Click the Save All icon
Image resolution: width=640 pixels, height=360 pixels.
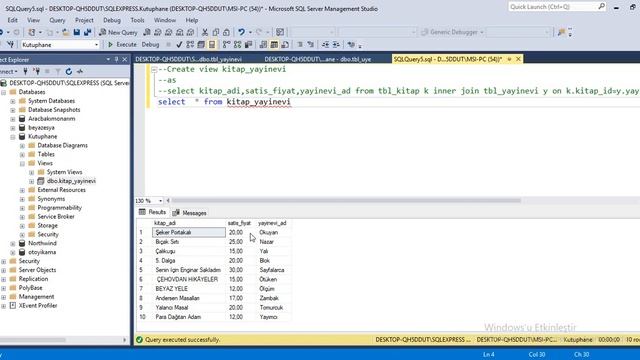(87, 32)
